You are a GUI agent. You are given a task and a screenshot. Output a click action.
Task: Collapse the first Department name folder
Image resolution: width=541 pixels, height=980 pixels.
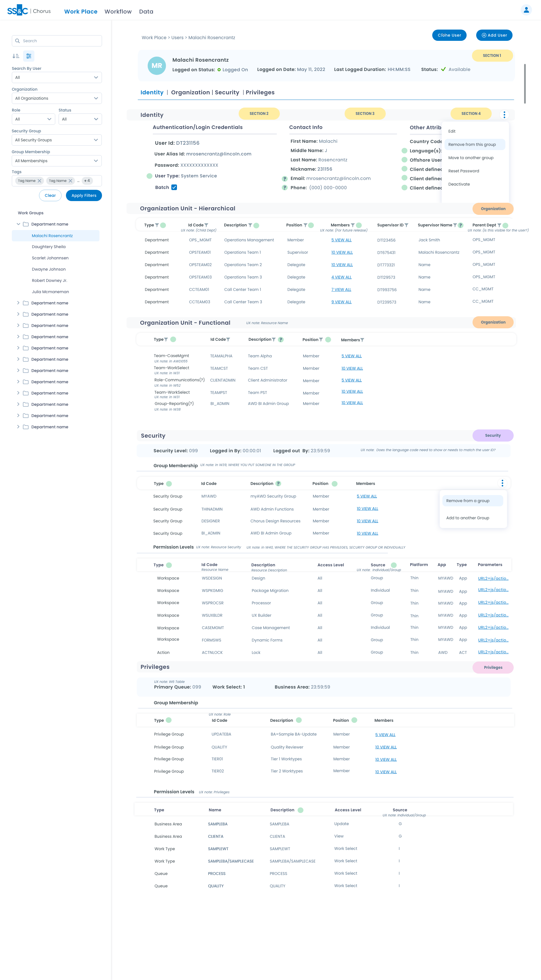tap(18, 224)
